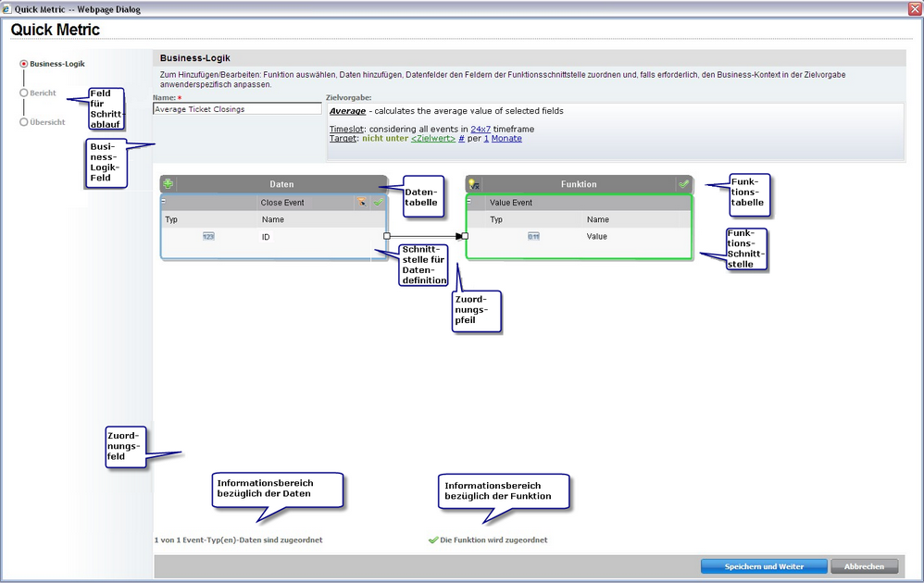Click the Monate period link
Viewport: 924px width, 583px height.
pos(506,138)
